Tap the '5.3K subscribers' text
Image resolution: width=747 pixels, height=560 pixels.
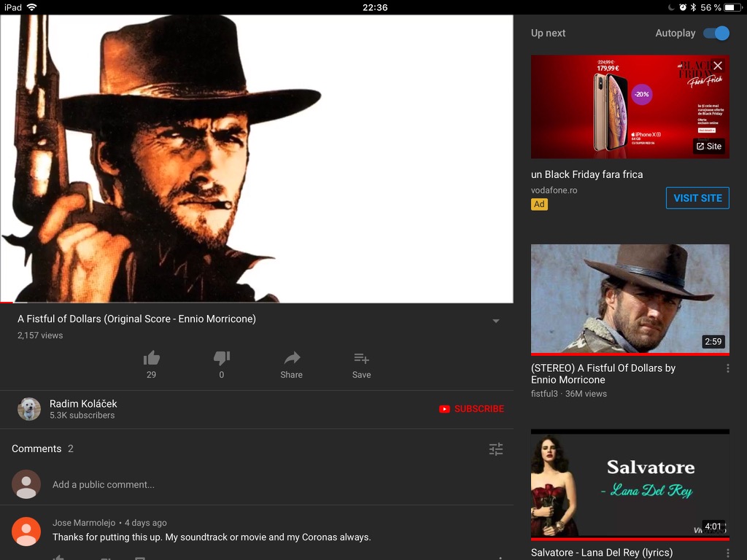coord(82,415)
